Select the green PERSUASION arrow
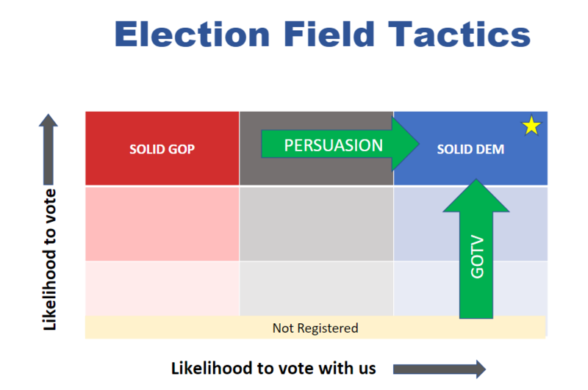This screenshot has height=390, width=588. tap(340, 144)
